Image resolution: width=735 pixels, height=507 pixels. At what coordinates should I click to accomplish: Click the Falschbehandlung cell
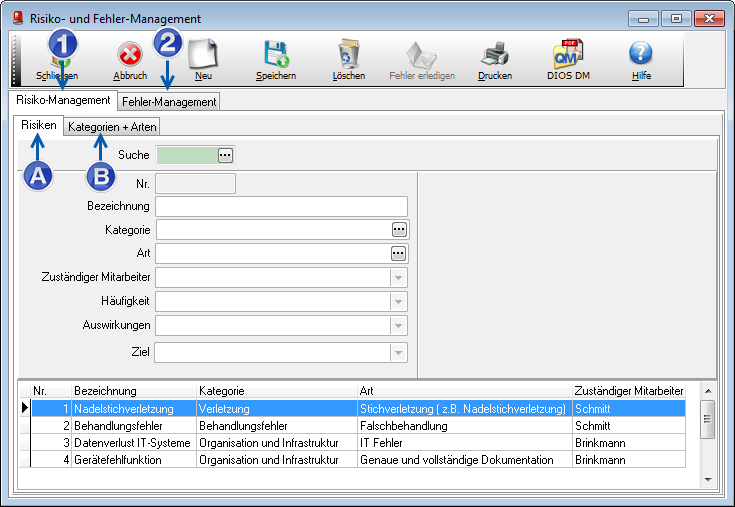pyautogui.click(x=465, y=426)
